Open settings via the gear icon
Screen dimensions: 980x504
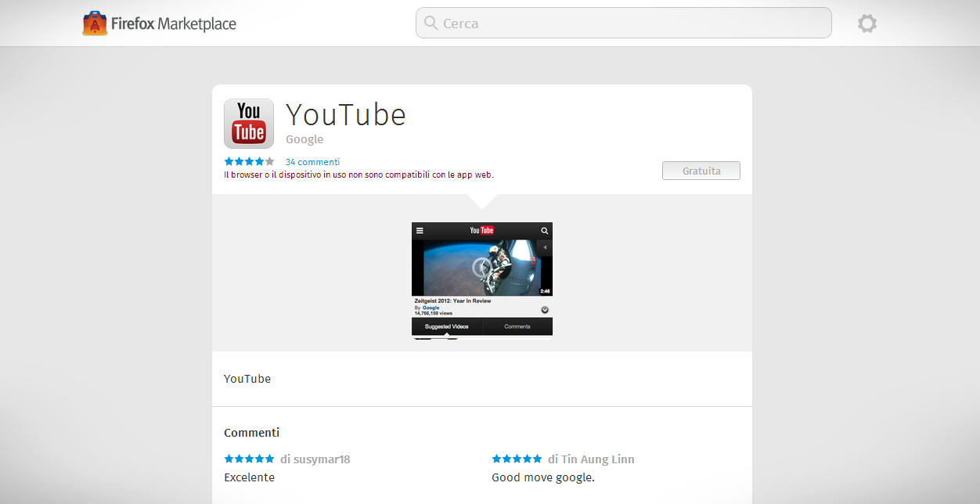[867, 23]
